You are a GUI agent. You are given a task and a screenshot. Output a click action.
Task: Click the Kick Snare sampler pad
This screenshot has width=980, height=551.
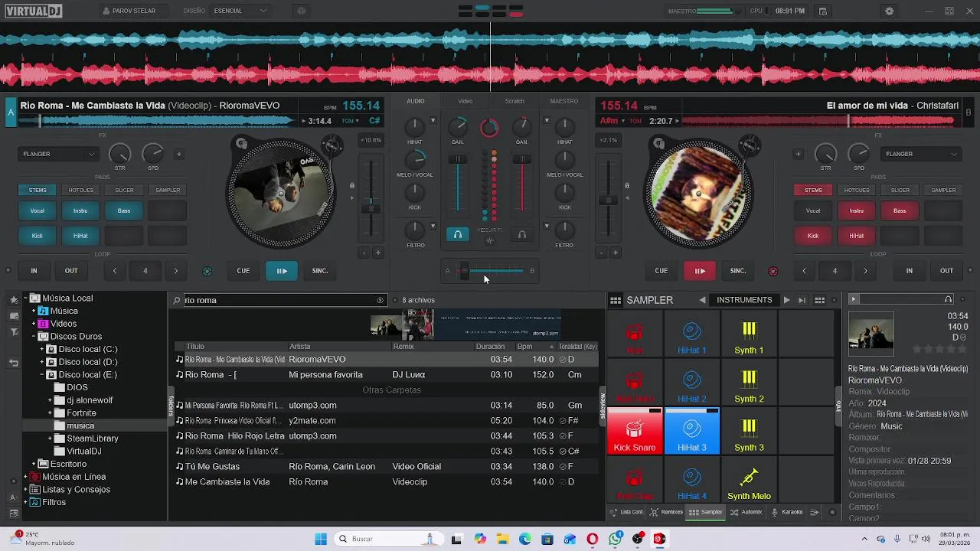(635, 431)
